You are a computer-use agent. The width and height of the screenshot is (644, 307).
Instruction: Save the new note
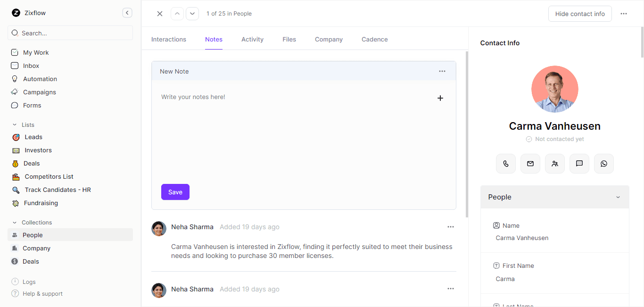coord(175,192)
